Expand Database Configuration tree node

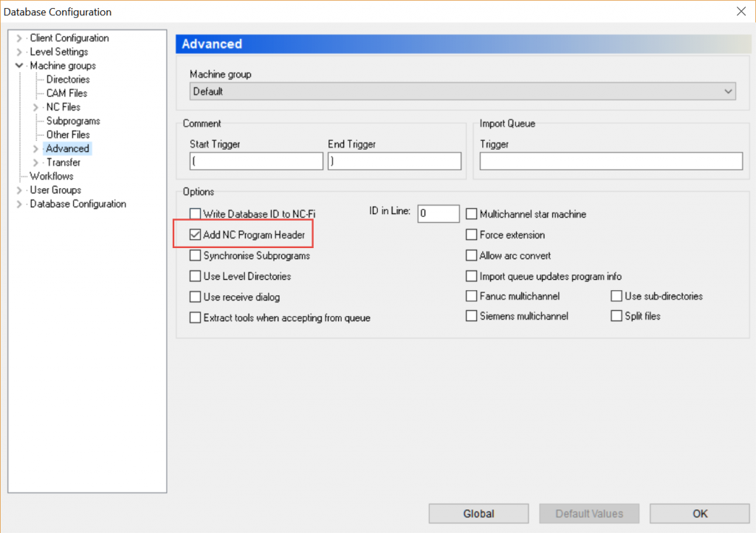[x=19, y=204]
